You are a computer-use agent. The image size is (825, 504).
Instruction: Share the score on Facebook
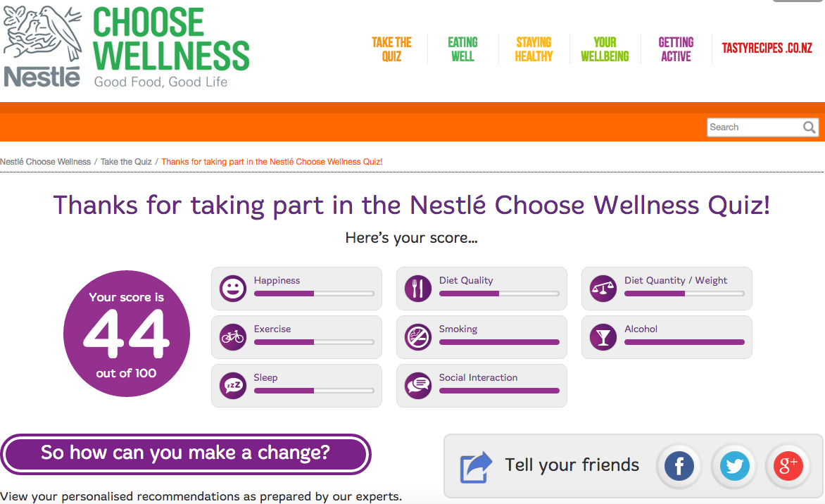[x=679, y=466]
